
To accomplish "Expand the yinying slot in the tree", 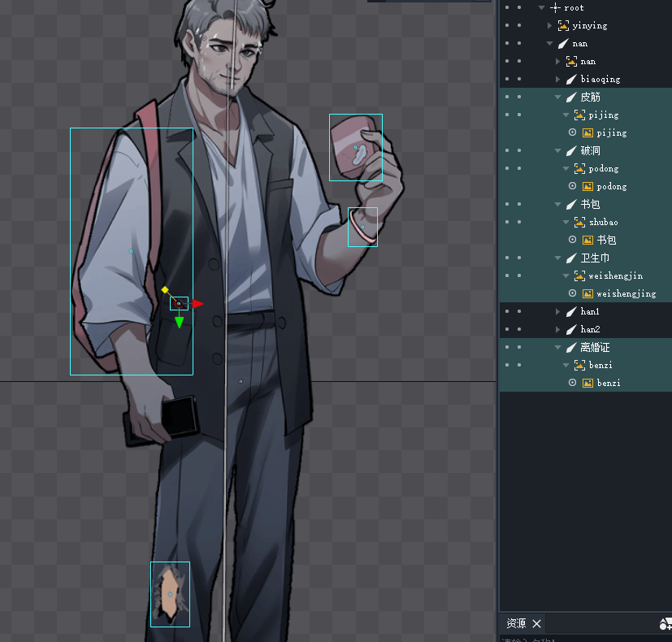I will click(550, 26).
